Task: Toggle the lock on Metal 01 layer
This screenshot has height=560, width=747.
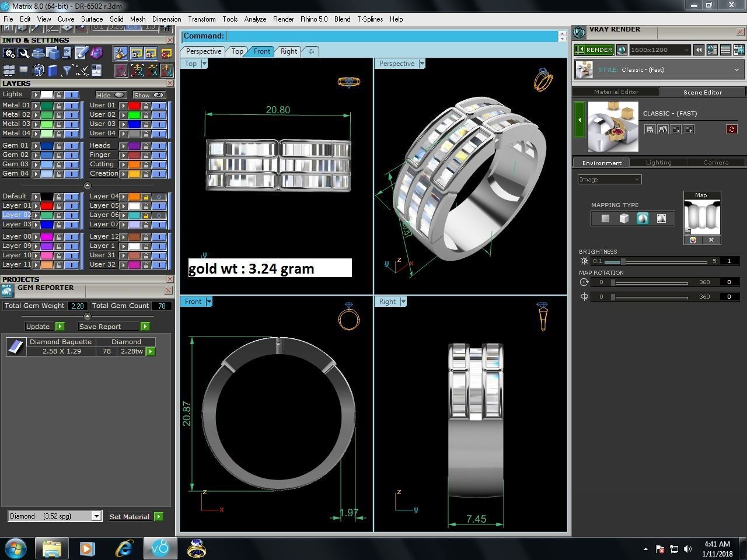Action: point(58,106)
